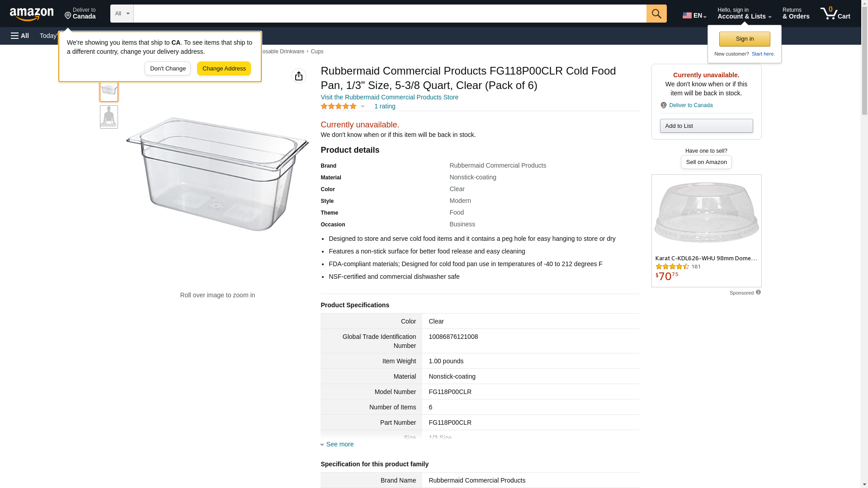Image resolution: width=868 pixels, height=488 pixels.
Task: Open Returns & Orders
Action: tap(796, 14)
